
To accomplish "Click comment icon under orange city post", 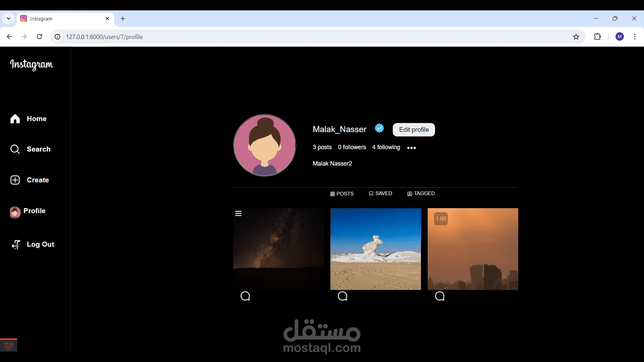I will [440, 296].
